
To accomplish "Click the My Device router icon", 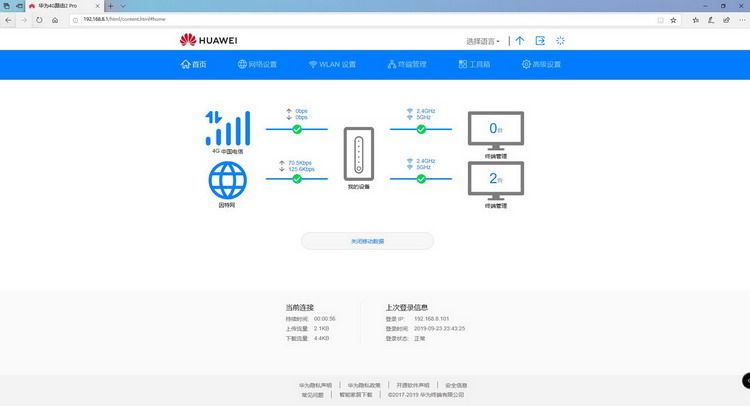I will click(359, 154).
